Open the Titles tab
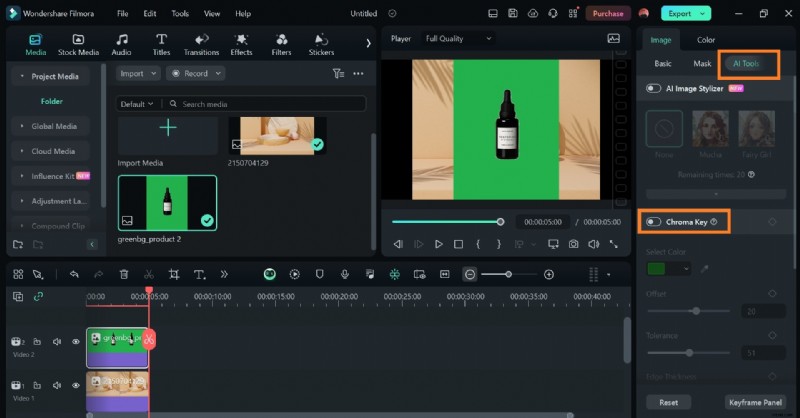Screen dimensions: 800x418 (x=161, y=44)
